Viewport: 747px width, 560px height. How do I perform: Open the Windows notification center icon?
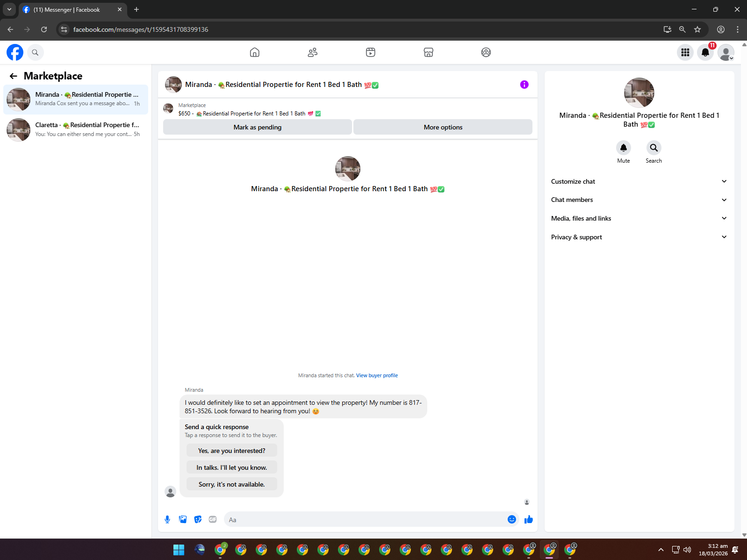[735, 550]
